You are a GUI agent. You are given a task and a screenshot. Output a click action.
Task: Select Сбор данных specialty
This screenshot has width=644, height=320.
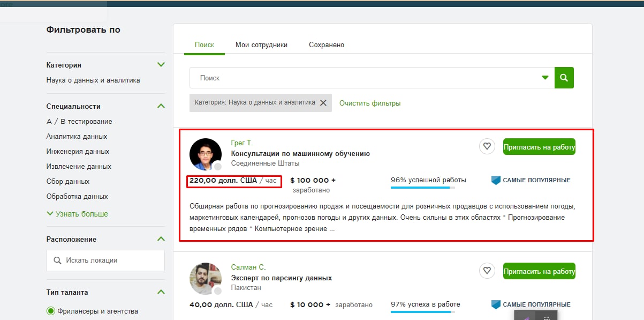[x=68, y=182]
